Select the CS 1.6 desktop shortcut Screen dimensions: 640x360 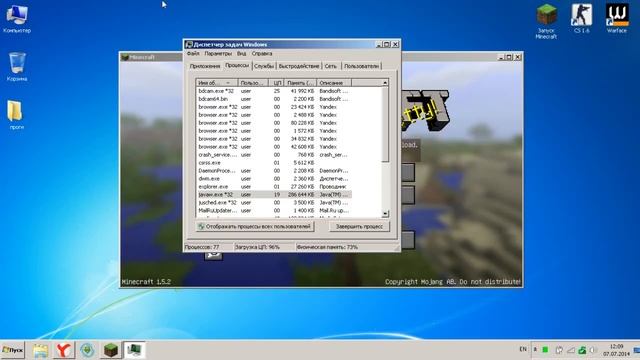pos(581,18)
